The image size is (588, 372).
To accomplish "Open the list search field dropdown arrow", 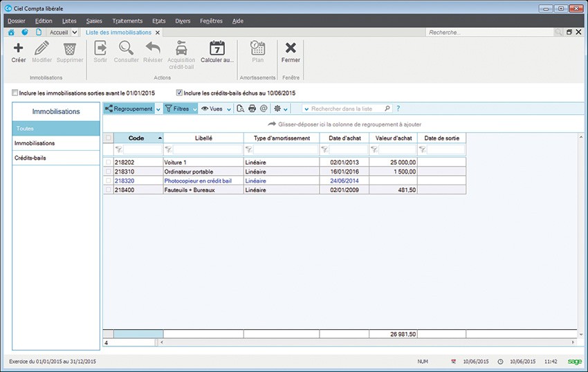I will click(306, 109).
